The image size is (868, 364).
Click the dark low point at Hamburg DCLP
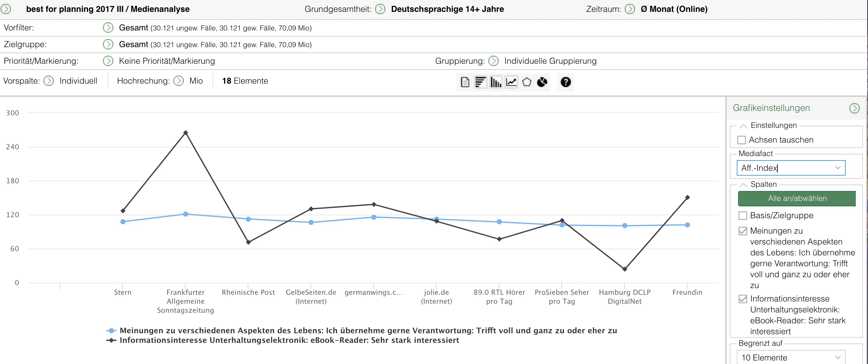[625, 269]
